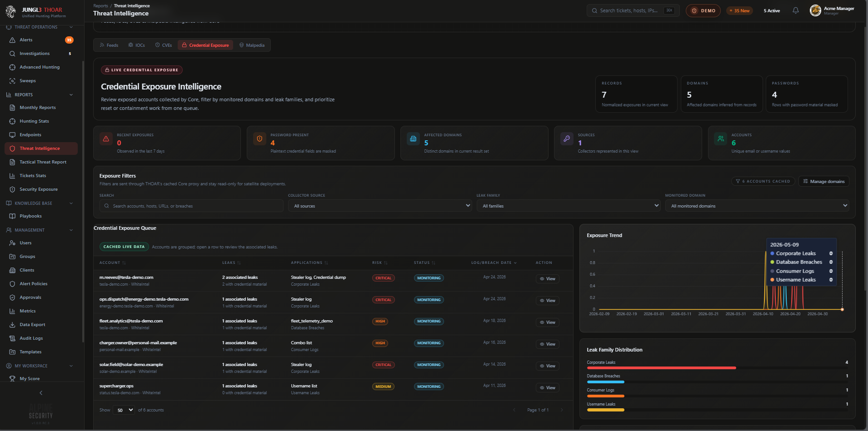The image size is (868, 431).
Task: Click the Playbooks book icon
Action: click(12, 216)
